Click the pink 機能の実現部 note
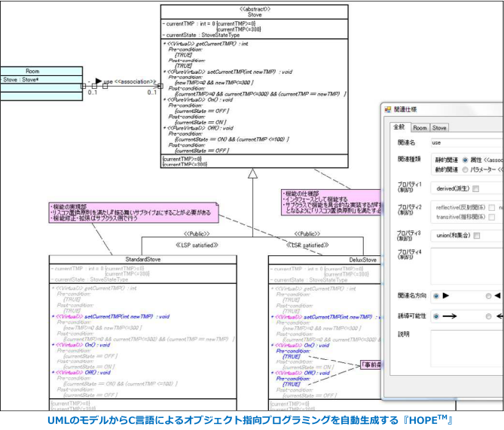Image resolution: width=504 pixels, height=430 pixels. [x=133, y=212]
